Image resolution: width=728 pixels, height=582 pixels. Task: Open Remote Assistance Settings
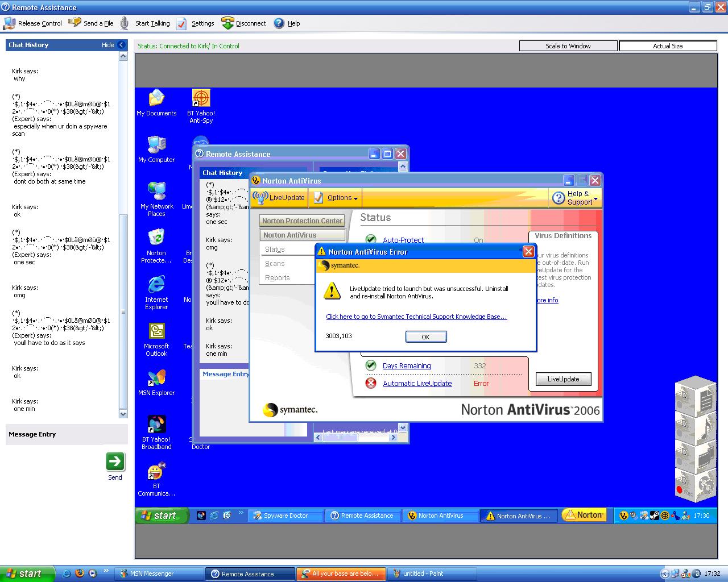point(196,23)
